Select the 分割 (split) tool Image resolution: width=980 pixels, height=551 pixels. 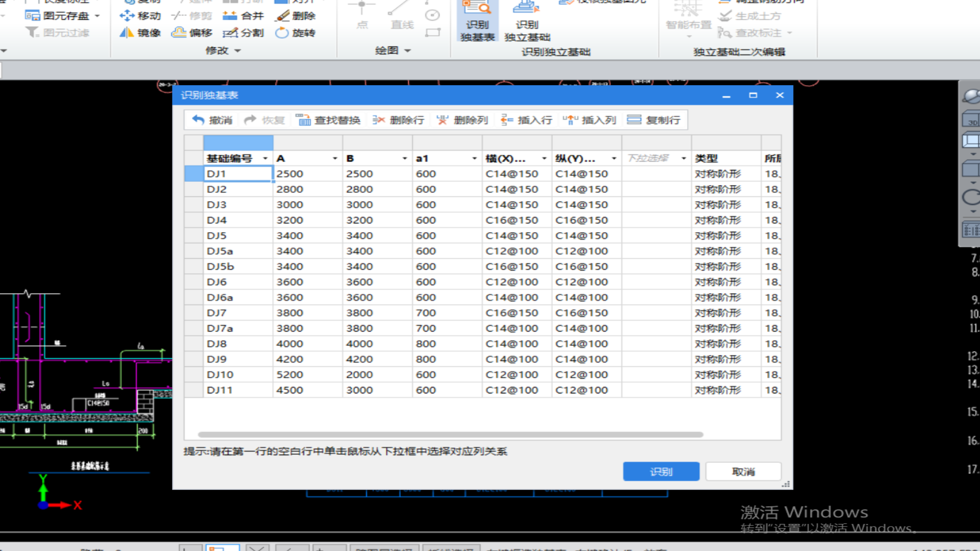point(243,33)
